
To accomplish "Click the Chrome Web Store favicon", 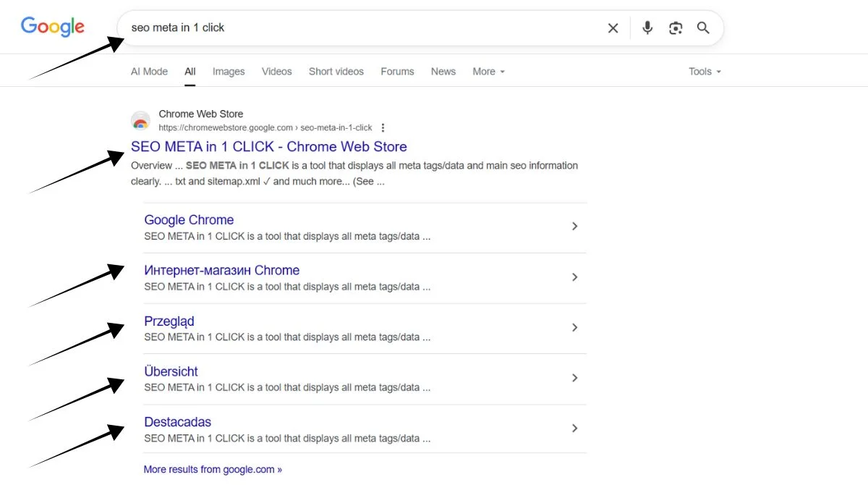I will 140,120.
